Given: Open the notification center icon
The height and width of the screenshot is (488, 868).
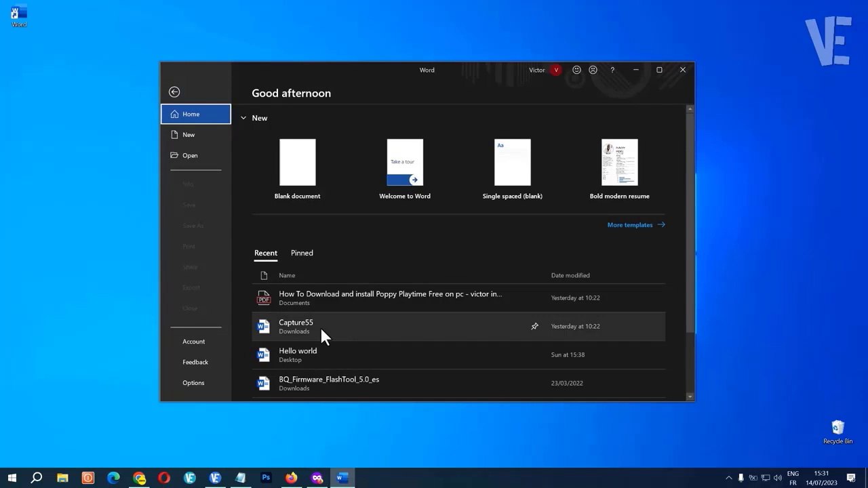Looking at the screenshot, I should 851,478.
